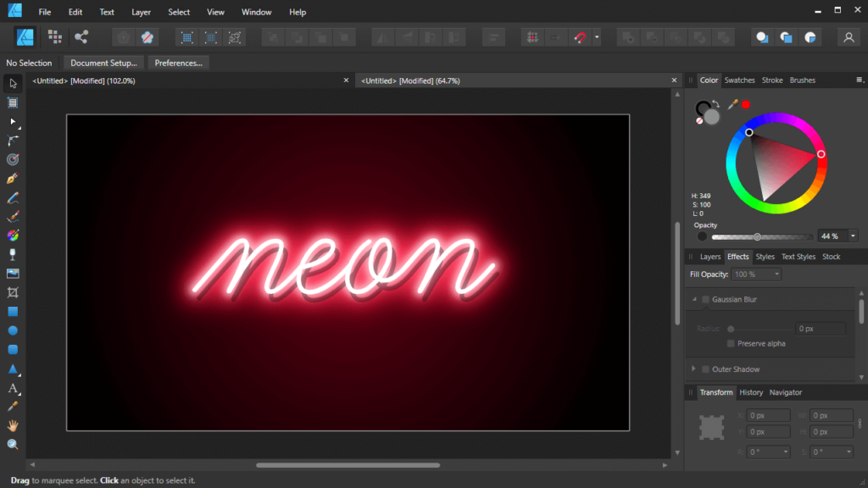Check the Preserve alpha option
Screen dimensions: 868x488
(730, 343)
